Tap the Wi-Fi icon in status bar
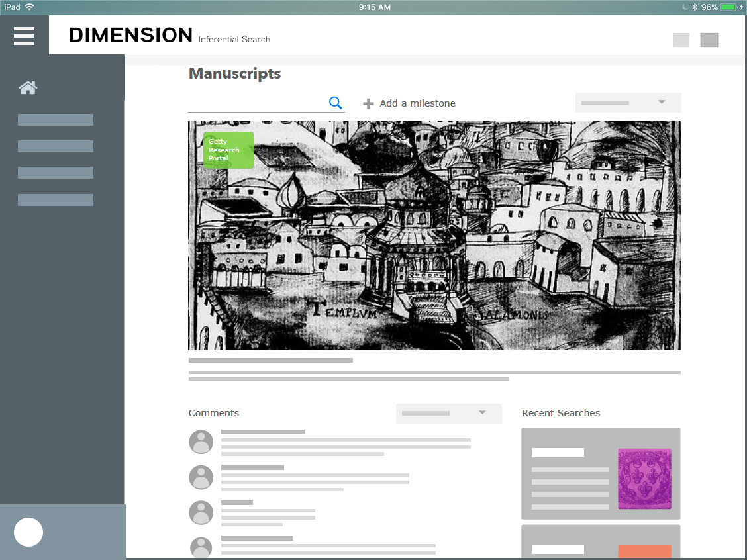747x560 pixels. coord(30,7)
